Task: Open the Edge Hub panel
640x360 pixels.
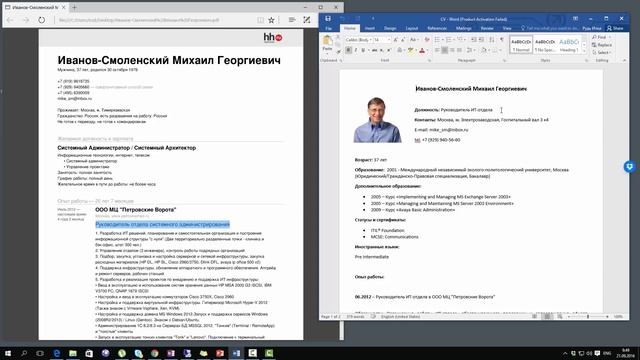Action: 292,20
